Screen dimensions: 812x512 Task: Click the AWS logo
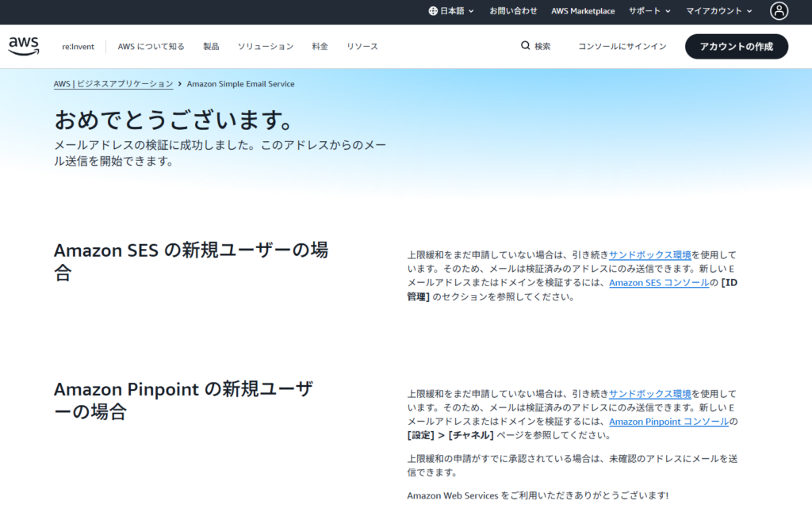pos(24,46)
